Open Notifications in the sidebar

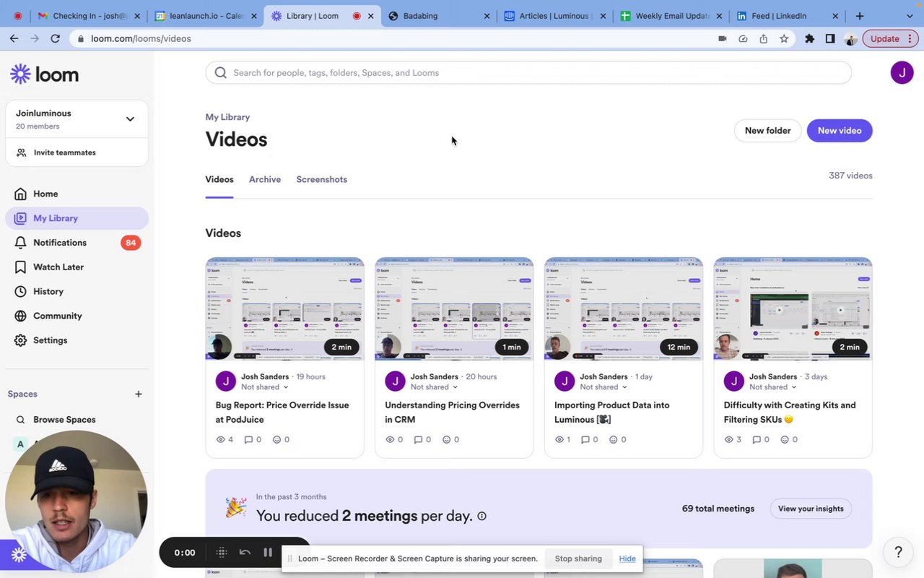coord(59,243)
